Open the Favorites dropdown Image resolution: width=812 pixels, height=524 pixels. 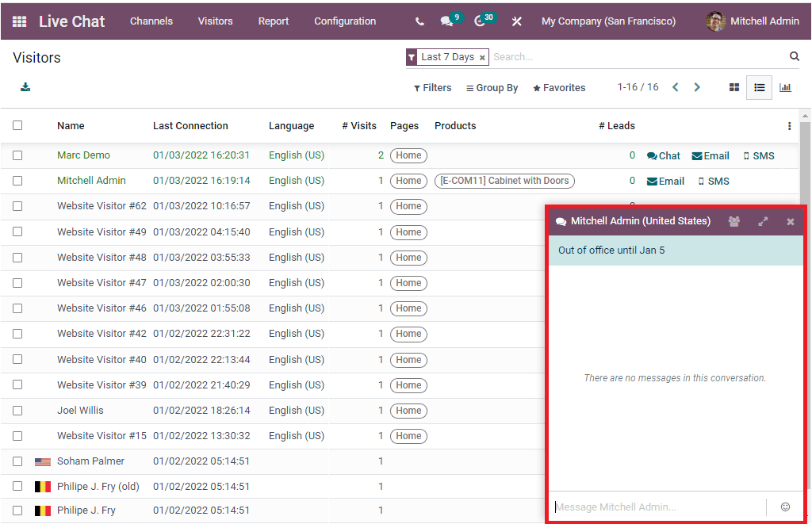[x=558, y=87]
